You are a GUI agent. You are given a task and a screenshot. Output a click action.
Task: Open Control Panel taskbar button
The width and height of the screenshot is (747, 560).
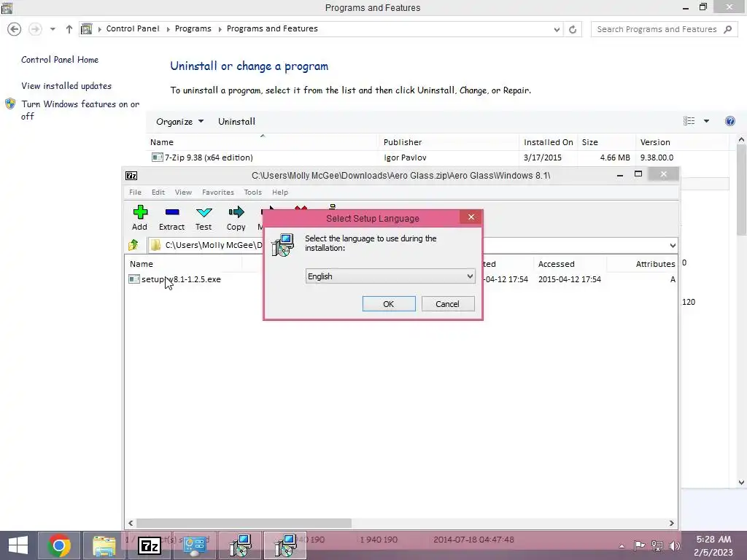[x=194, y=545]
